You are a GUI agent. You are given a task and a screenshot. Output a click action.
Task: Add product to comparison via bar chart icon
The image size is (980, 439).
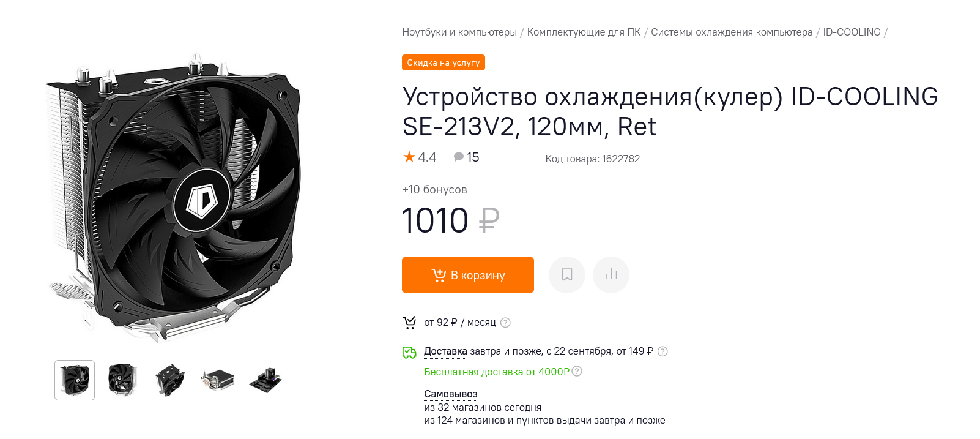(611, 275)
